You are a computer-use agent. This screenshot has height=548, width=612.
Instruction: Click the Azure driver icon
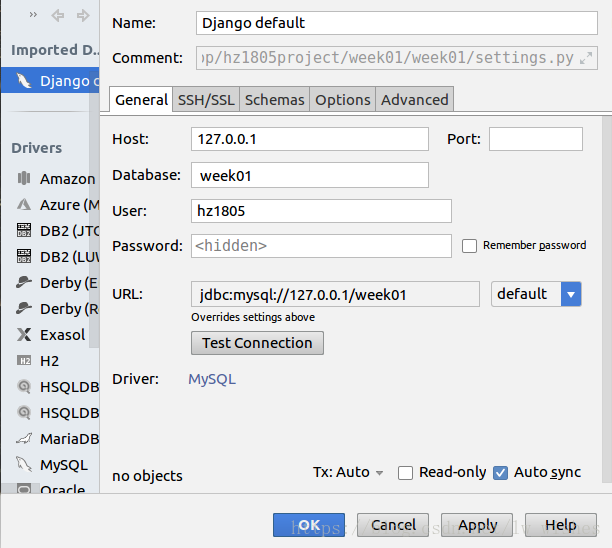click(24, 205)
